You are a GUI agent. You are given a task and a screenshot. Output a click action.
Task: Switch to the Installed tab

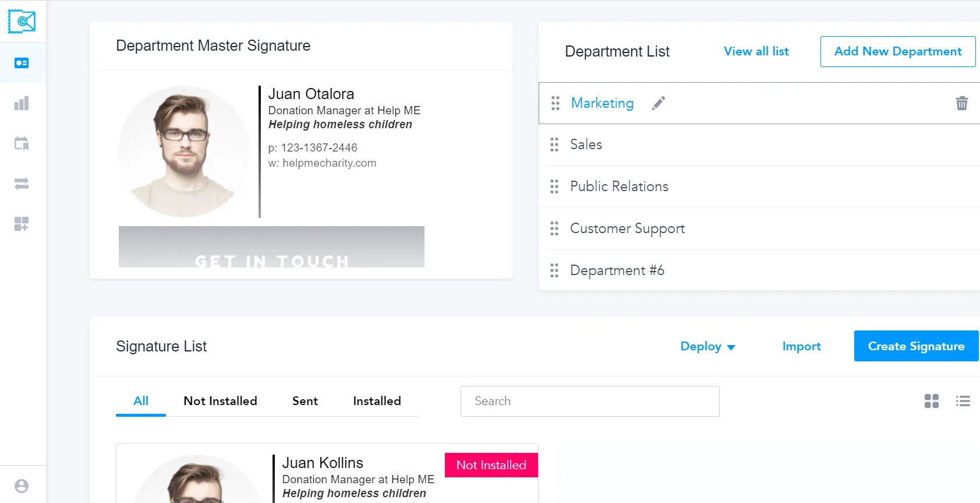[x=377, y=401]
